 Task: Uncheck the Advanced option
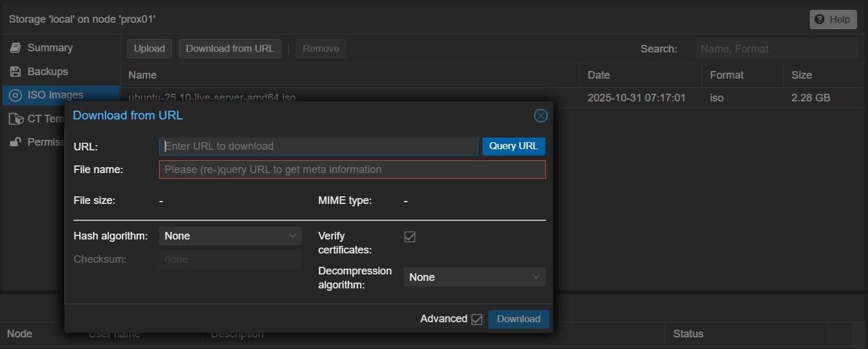coord(477,319)
